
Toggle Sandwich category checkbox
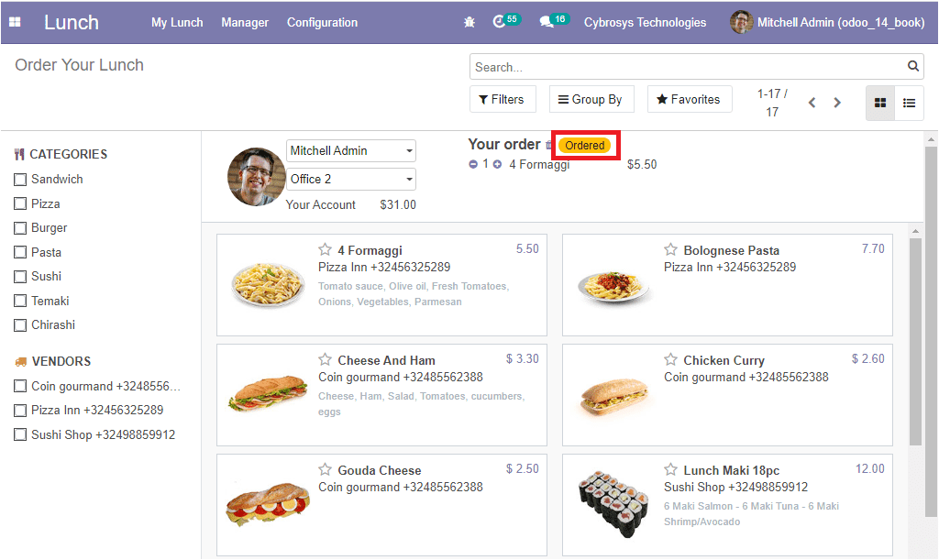click(20, 180)
